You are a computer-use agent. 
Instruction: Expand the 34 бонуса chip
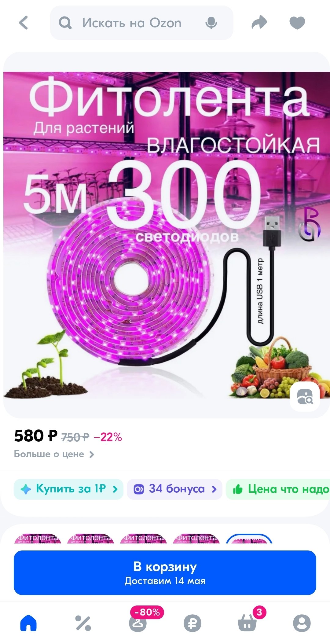click(174, 489)
